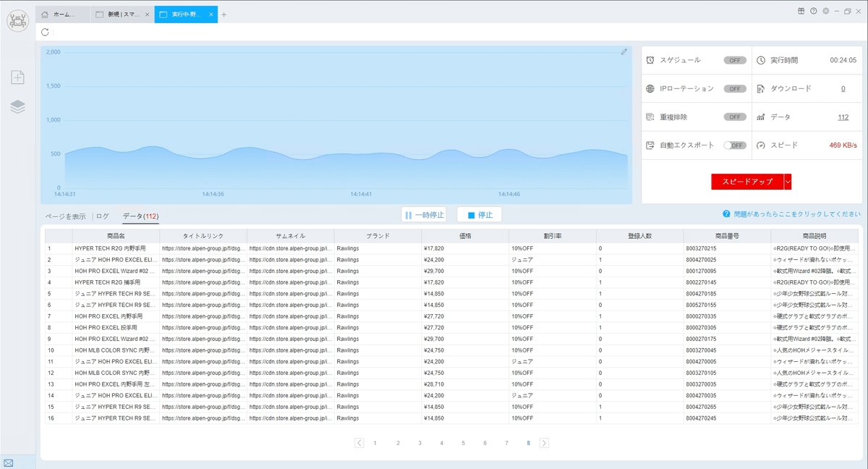This screenshot has height=469, width=868.
Task: Go to previous page with left chevron
Action: 359,443
